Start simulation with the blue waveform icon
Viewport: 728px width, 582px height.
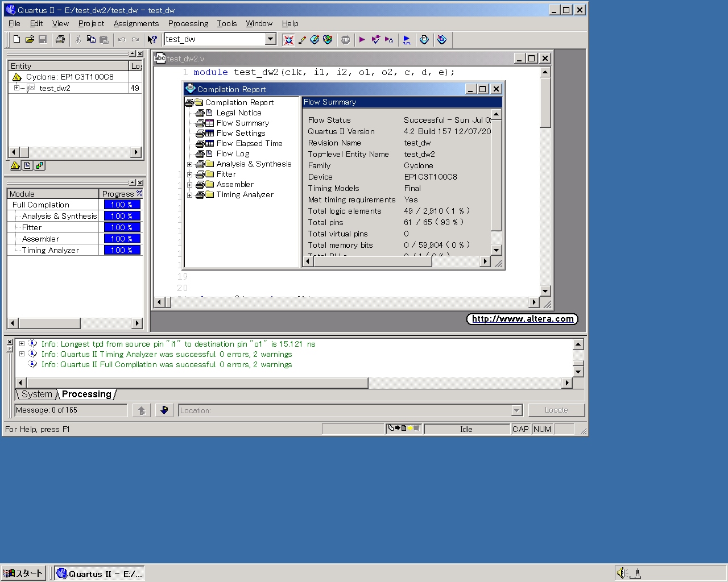407,39
